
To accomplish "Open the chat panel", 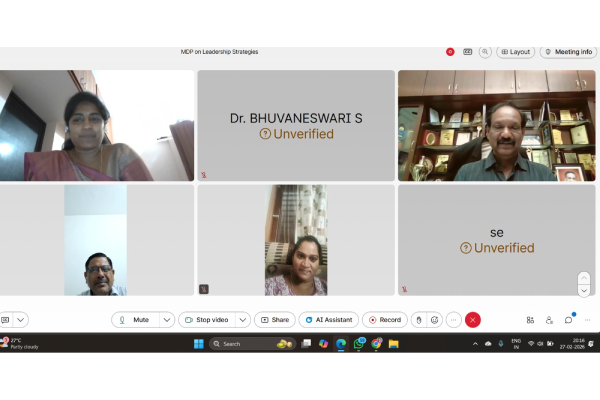I will [x=568, y=320].
